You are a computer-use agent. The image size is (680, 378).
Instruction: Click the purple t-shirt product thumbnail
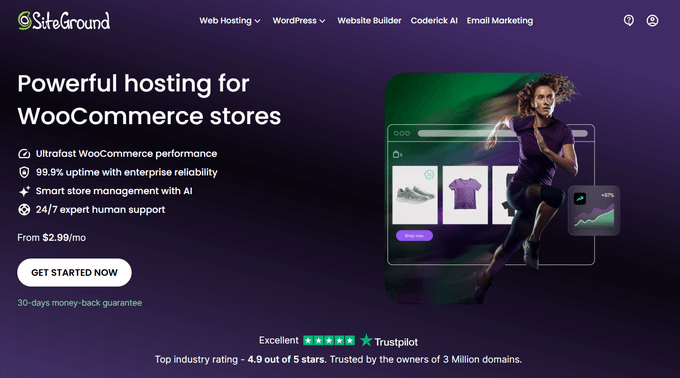point(465,195)
